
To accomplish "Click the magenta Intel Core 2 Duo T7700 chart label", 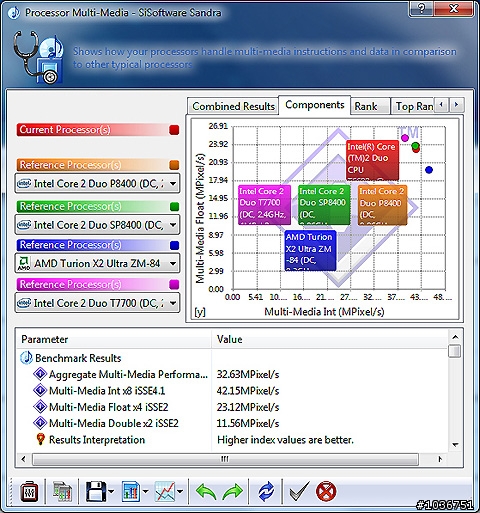I will (264, 205).
